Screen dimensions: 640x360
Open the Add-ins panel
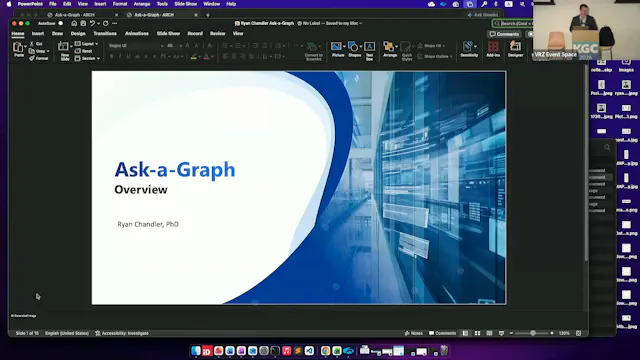(493, 49)
